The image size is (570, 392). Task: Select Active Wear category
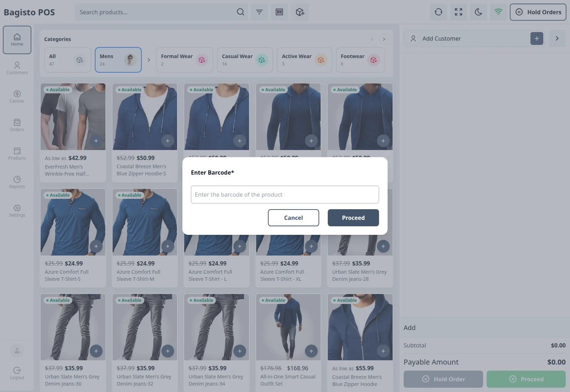pos(305,60)
